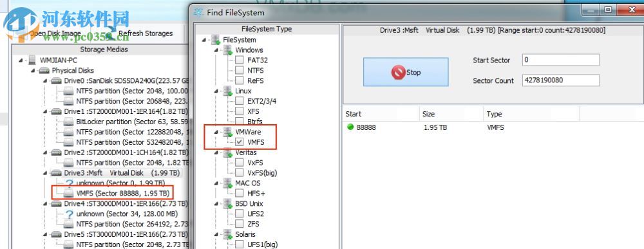The width and height of the screenshot is (644, 249).
Task: Click the unknown Sector 34 question-mark icon
Action: pos(70,214)
